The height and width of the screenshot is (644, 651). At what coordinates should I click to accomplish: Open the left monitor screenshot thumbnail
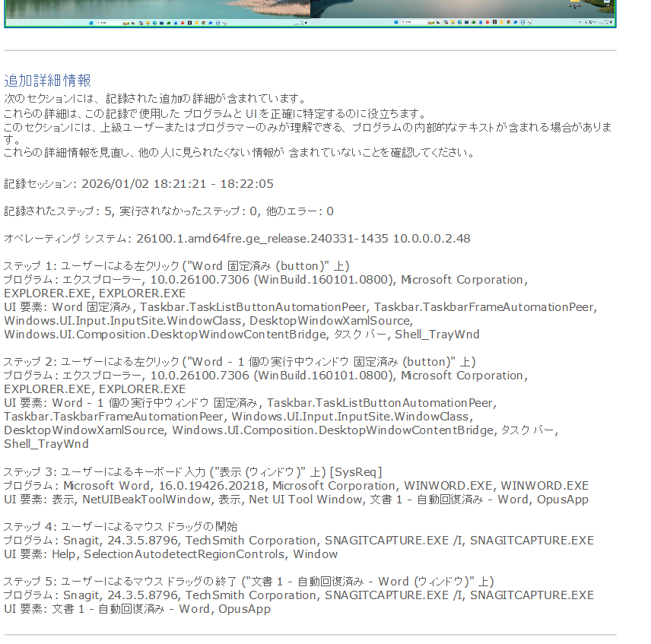pyautogui.click(x=158, y=11)
